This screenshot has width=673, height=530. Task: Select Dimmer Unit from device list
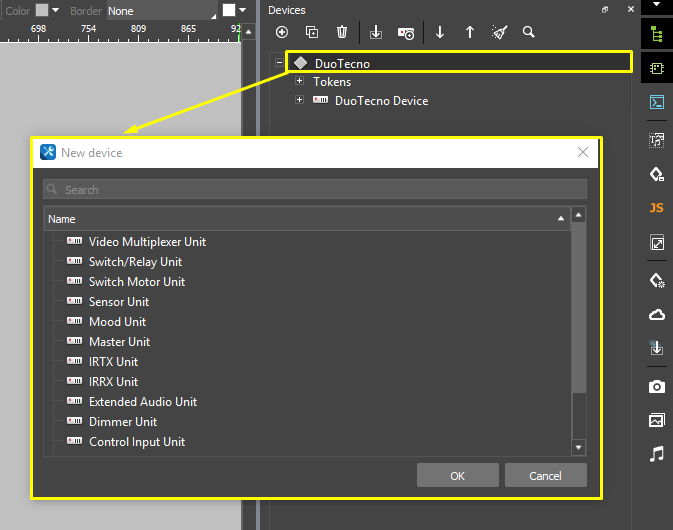point(123,422)
